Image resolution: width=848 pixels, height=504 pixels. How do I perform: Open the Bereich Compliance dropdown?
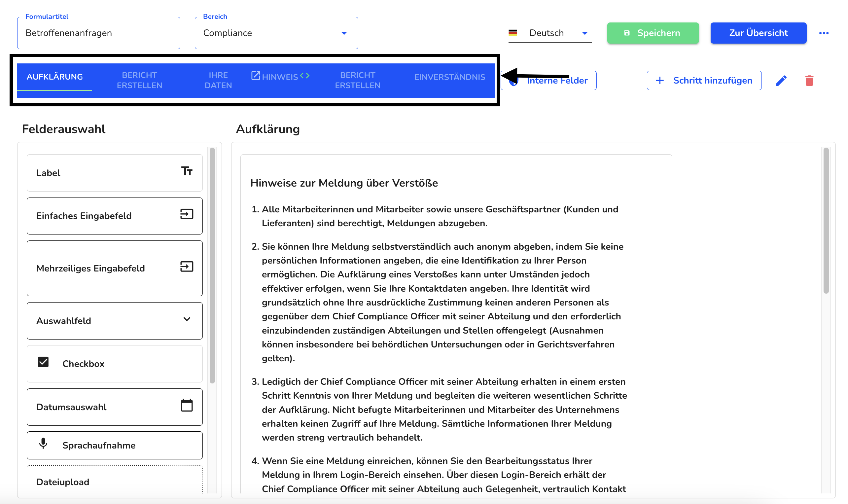276,33
